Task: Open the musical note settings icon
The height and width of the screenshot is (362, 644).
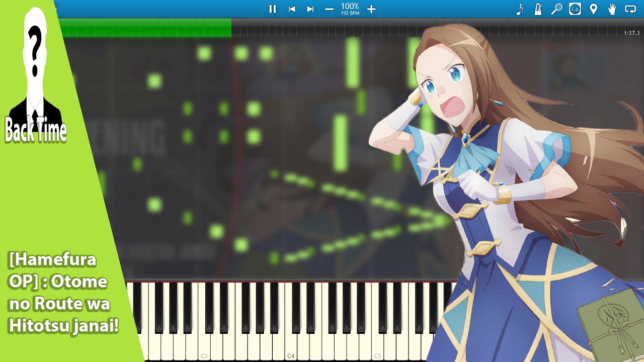Action: pos(520,9)
